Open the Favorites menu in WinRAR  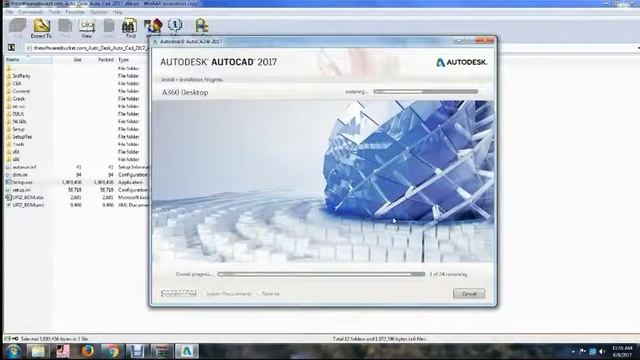pyautogui.click(x=75, y=12)
